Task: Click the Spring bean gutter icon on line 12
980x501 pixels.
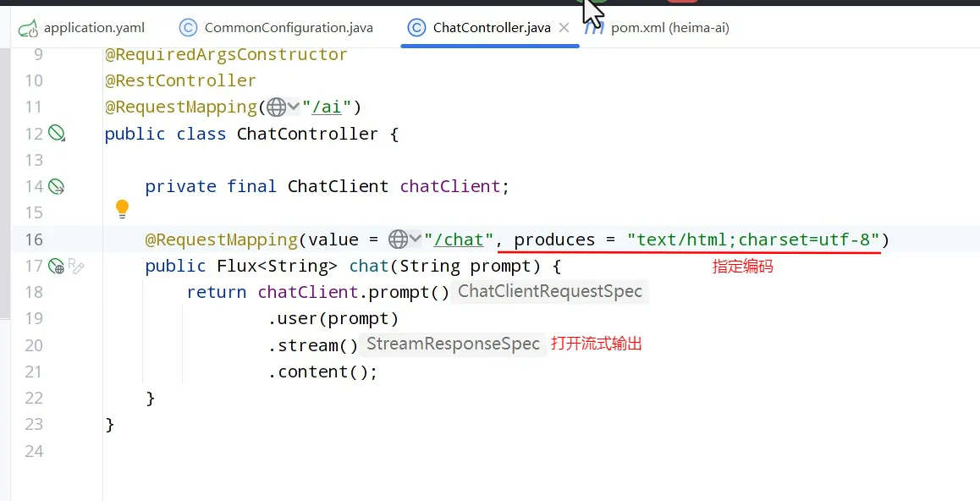Action: [x=57, y=133]
